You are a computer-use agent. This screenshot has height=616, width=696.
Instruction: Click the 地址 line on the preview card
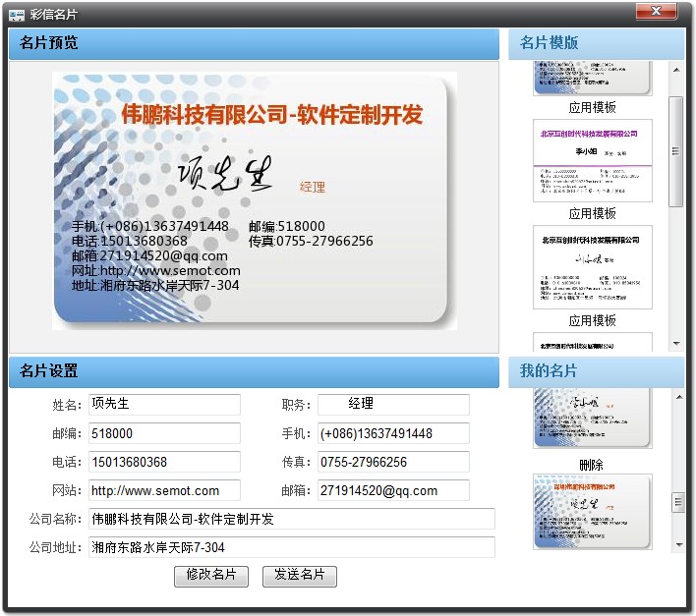155,285
